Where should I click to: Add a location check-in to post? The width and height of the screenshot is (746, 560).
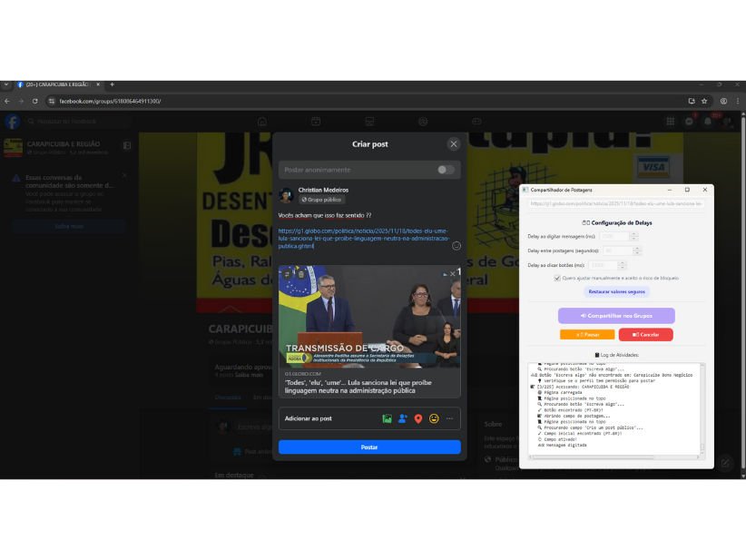click(418, 418)
